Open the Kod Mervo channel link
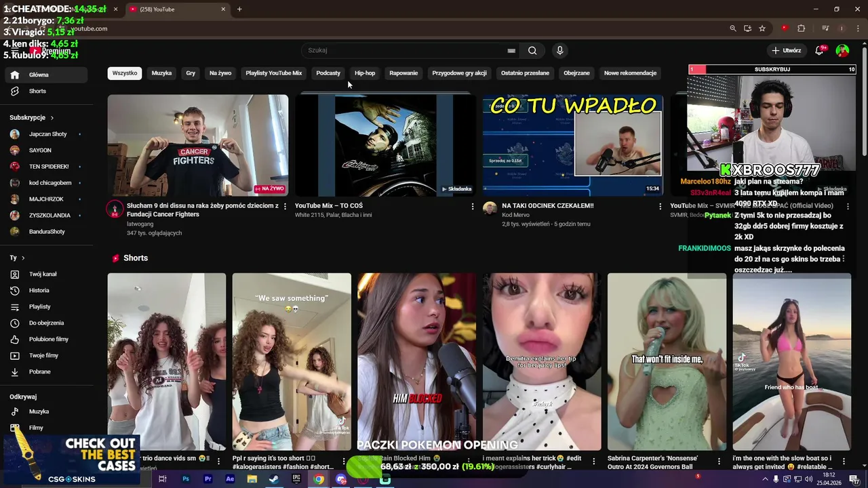Viewport: 868px width, 488px height. tap(516, 215)
